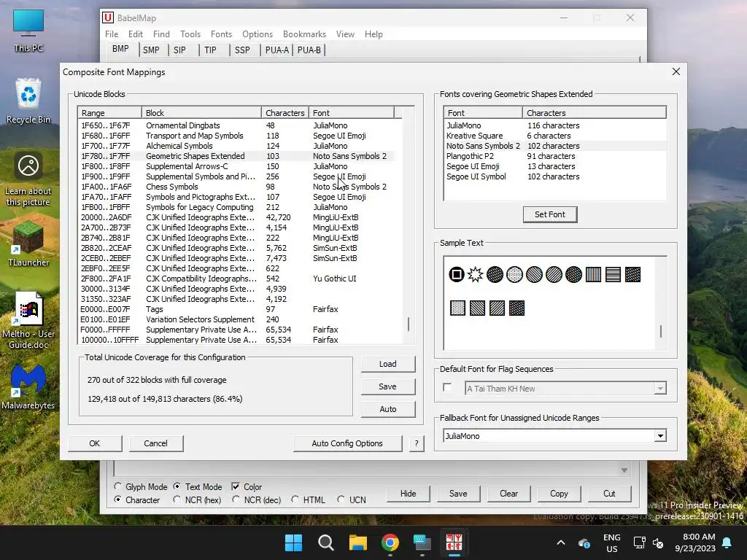Click the network tray icon
Viewport: 747px width, 560px height.
(639, 542)
